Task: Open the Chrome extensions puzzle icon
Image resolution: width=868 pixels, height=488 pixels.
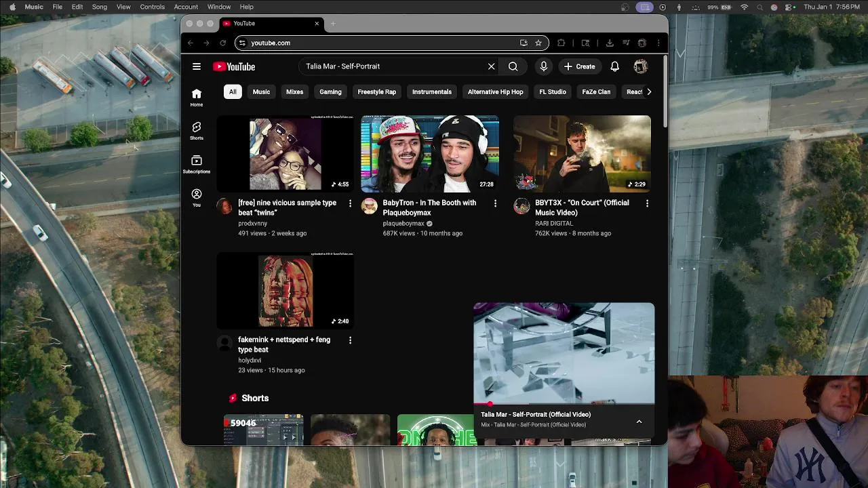Action: point(561,43)
